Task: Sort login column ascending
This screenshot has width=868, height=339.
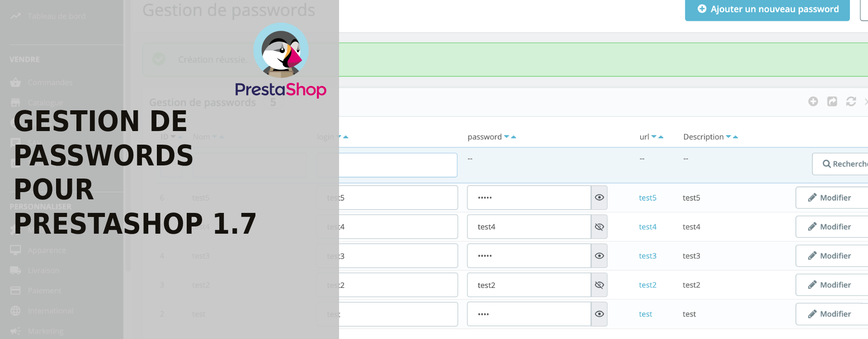Action: coord(346,137)
